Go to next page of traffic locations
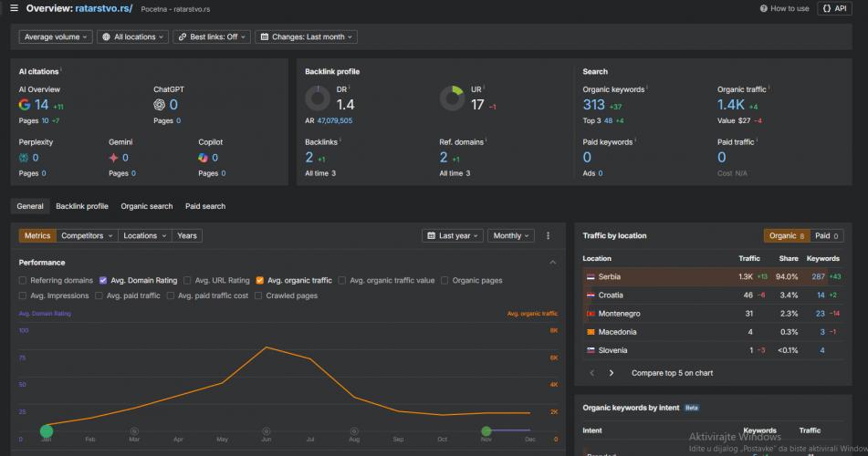Image resolution: width=868 pixels, height=456 pixels. pos(611,373)
